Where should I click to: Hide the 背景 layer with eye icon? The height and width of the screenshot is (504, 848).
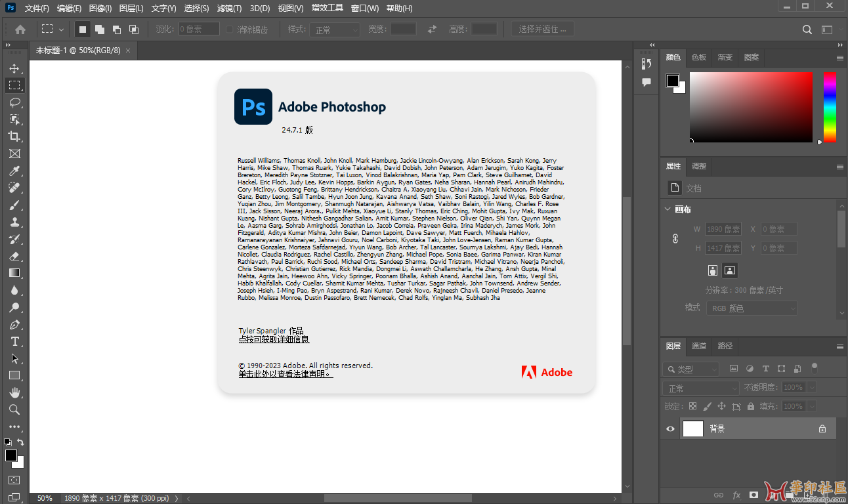[670, 429]
